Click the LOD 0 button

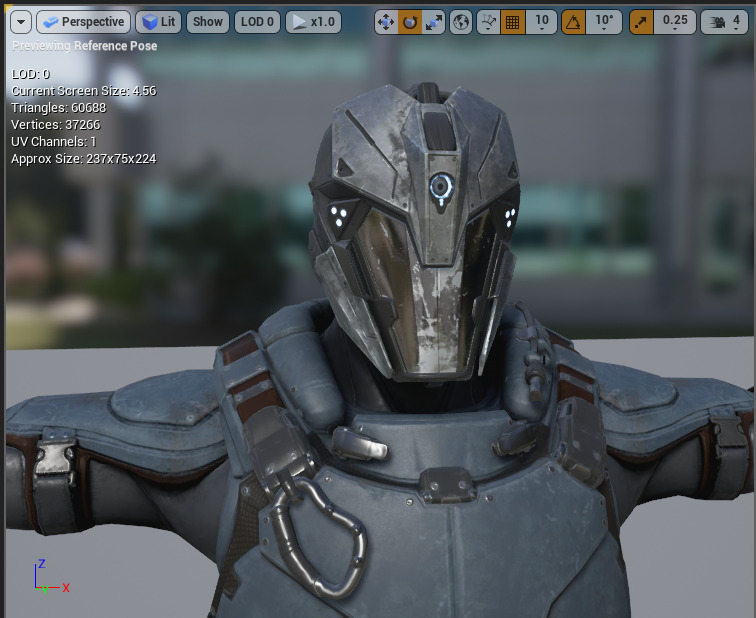point(257,21)
